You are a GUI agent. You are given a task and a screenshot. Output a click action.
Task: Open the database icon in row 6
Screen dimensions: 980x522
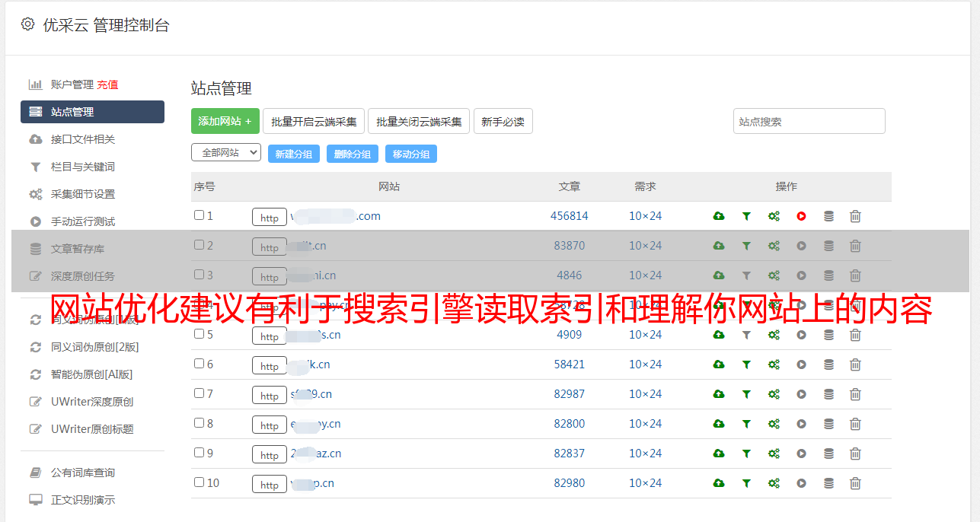pyautogui.click(x=828, y=364)
